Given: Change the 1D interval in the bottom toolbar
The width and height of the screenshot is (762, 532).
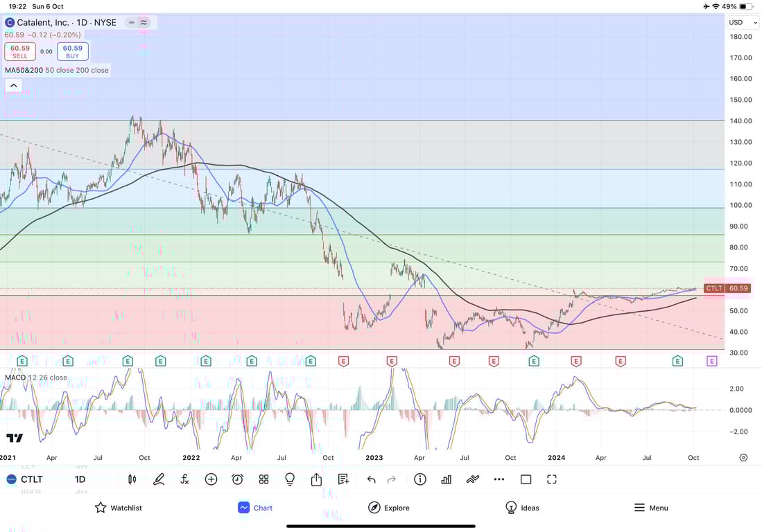Looking at the screenshot, I should point(80,479).
